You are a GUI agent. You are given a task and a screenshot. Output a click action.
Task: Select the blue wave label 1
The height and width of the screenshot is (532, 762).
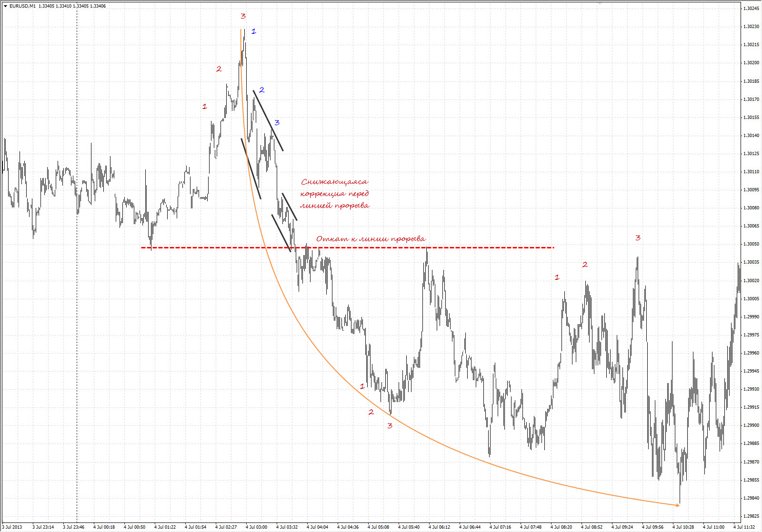[253, 31]
